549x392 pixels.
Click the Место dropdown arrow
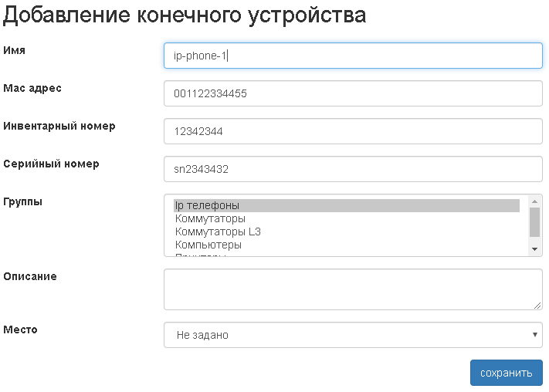(x=534, y=335)
